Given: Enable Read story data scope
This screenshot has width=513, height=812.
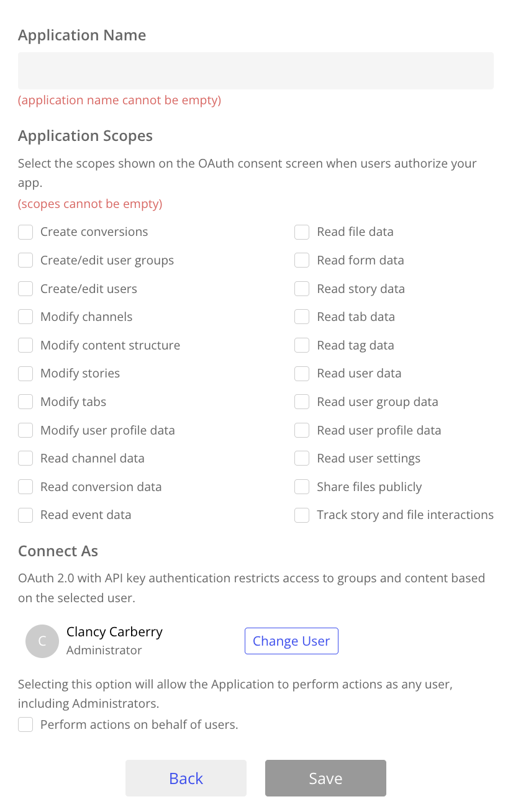Looking at the screenshot, I should coord(302,289).
